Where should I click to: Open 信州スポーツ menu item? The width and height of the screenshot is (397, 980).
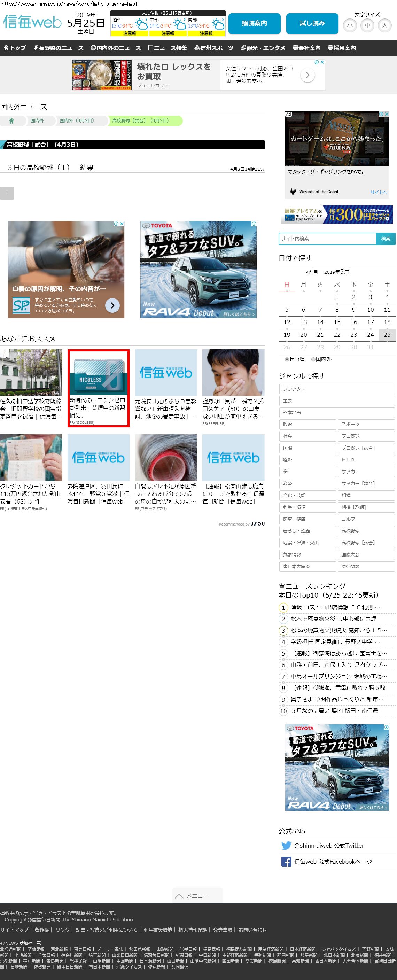click(214, 48)
